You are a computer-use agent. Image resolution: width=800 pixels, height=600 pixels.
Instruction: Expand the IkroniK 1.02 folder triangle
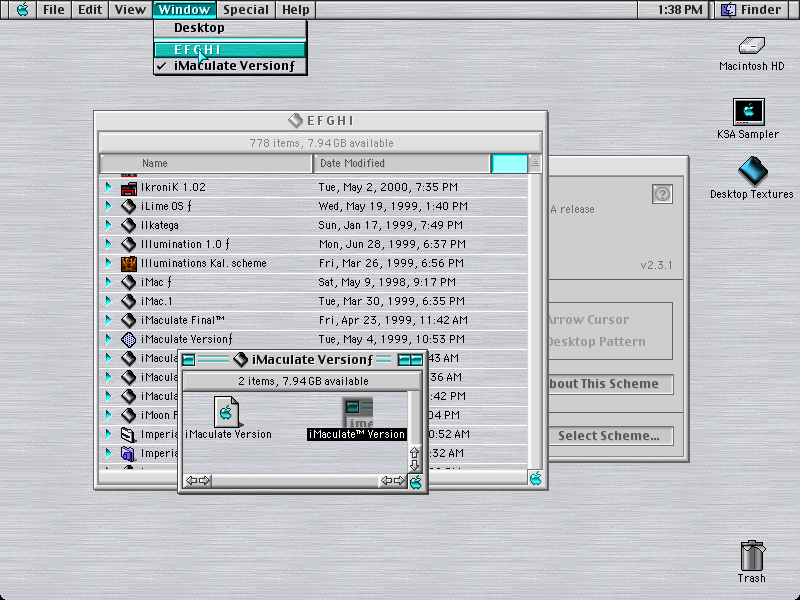pos(108,187)
